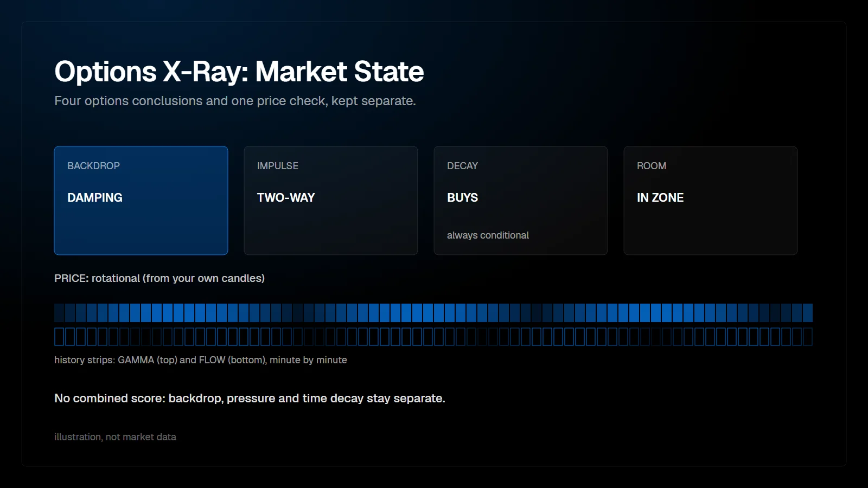Click the last cell of FLOW strip

[808, 337]
